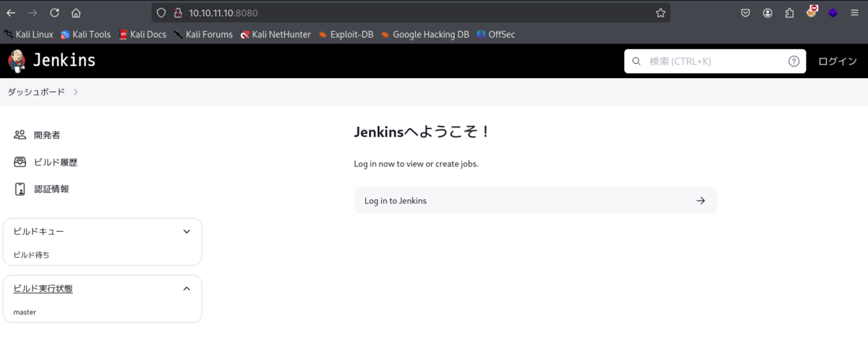868x354 pixels.
Task: Open the OffSec bookmark
Action: tap(496, 34)
